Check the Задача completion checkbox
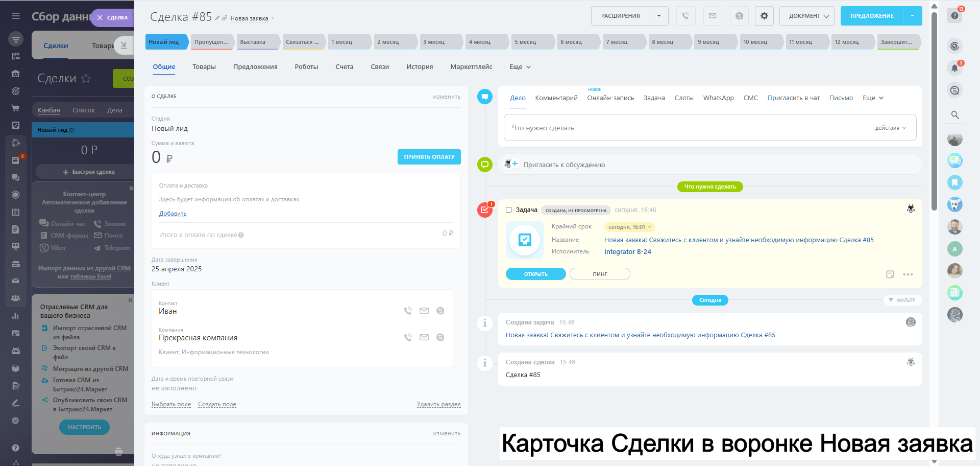 click(508, 210)
